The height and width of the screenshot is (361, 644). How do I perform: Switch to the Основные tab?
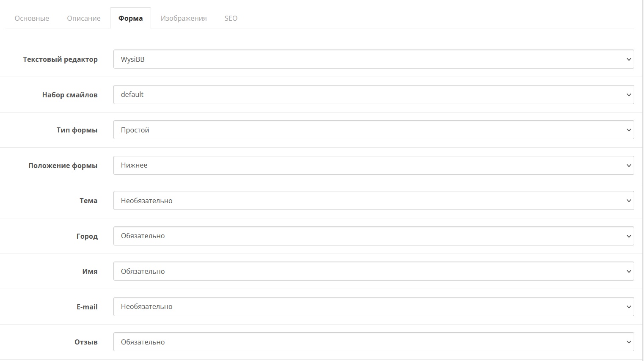pos(32,18)
